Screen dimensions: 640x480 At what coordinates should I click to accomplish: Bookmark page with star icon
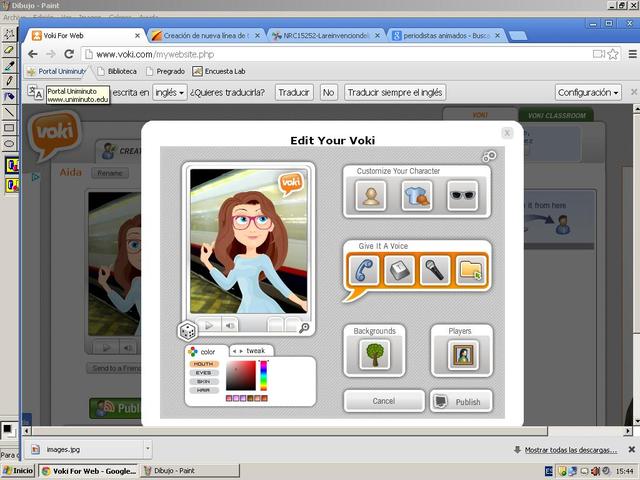[613, 54]
